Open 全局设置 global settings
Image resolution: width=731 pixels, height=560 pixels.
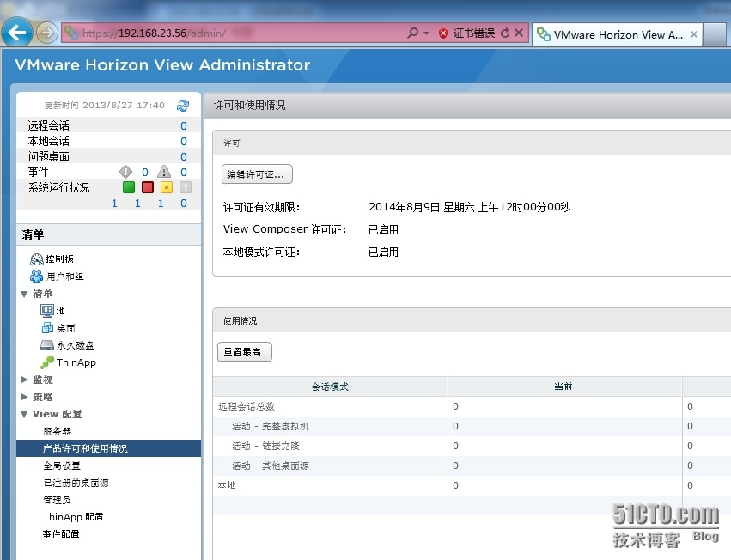(62, 466)
